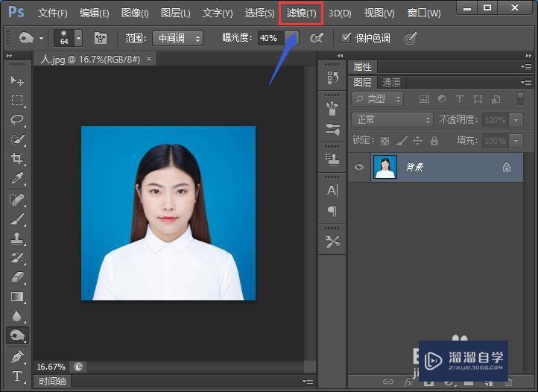Open the Tool Presets panel icon
Image resolution: width=538 pixels, height=392 pixels.
click(332, 241)
